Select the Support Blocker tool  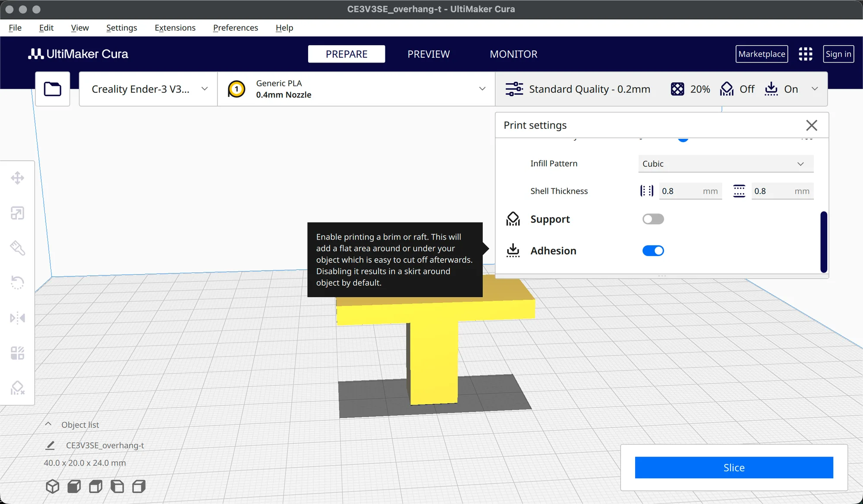click(17, 388)
